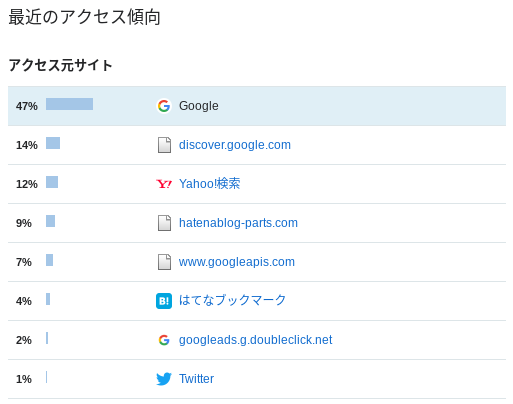Open the Yahoo!検索 link
The width and height of the screenshot is (513, 404).
tap(209, 184)
